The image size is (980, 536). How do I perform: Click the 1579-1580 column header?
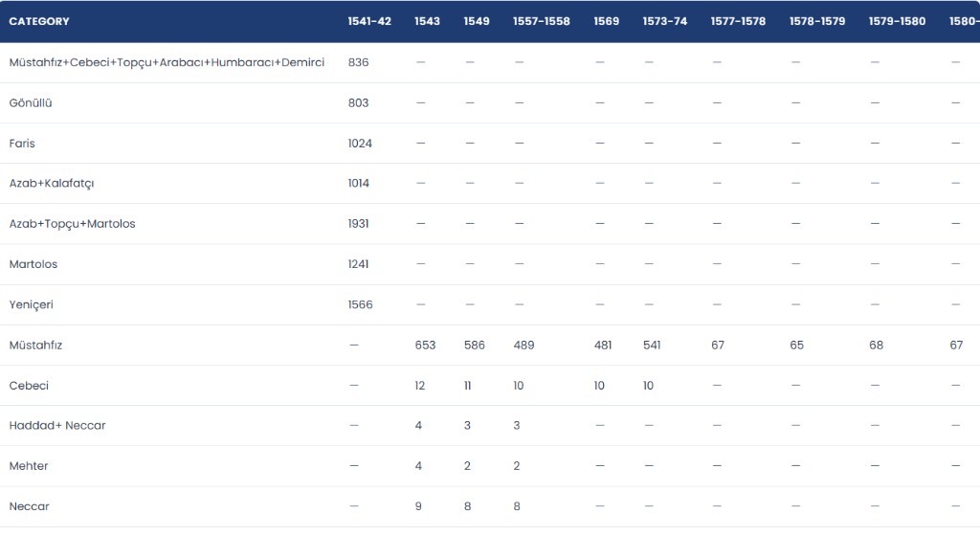click(x=897, y=21)
